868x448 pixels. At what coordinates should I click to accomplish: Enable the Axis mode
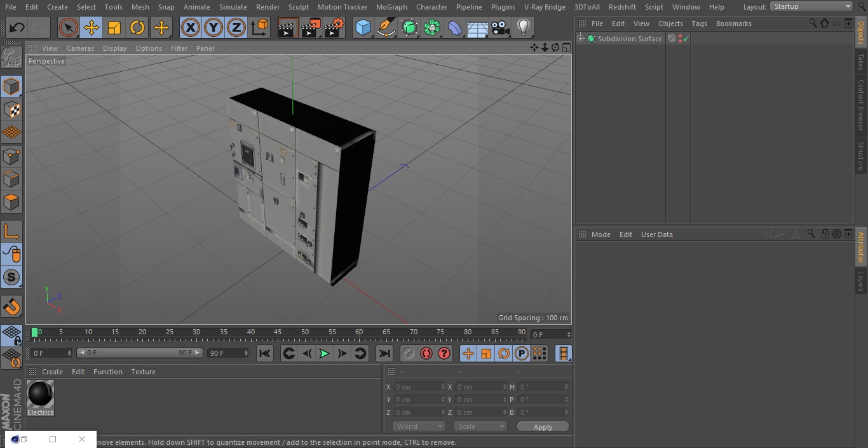coord(11,231)
